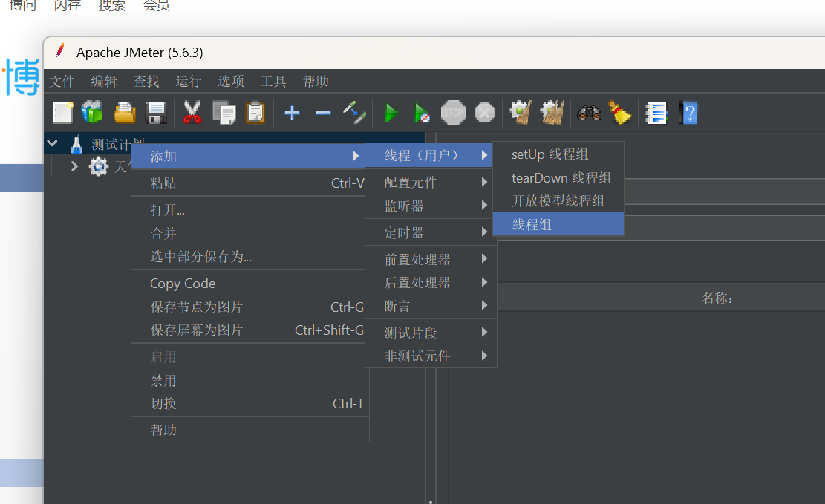Image resolution: width=825 pixels, height=504 pixels.
Task: Click 搜索 link in browser page
Action: coord(112,5)
